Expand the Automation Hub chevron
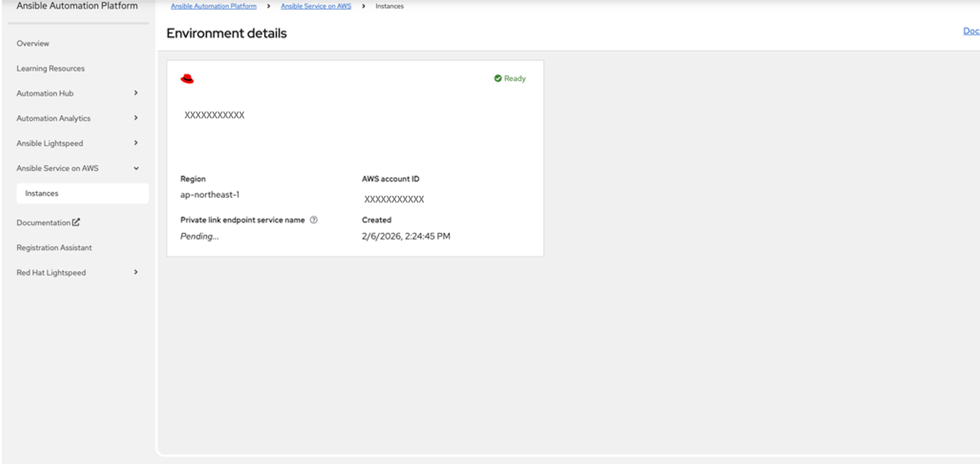Viewport: 980px width, 464px height. [x=136, y=93]
